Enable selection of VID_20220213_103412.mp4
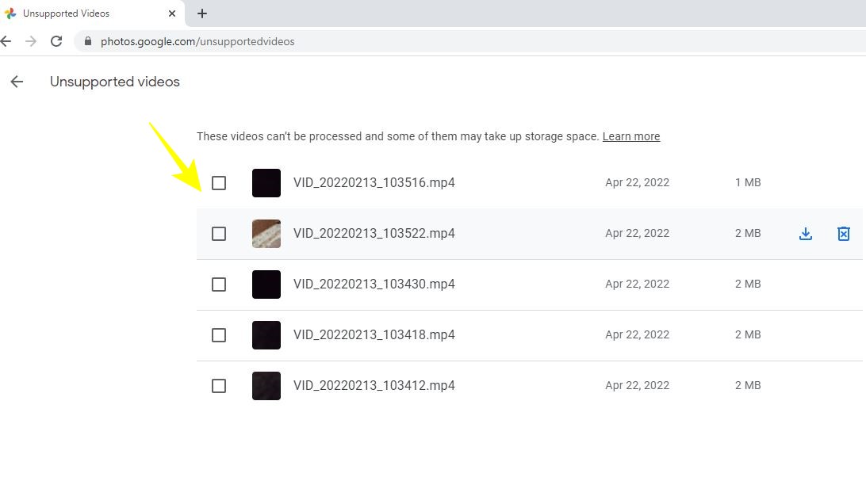866x504 pixels. click(x=220, y=386)
